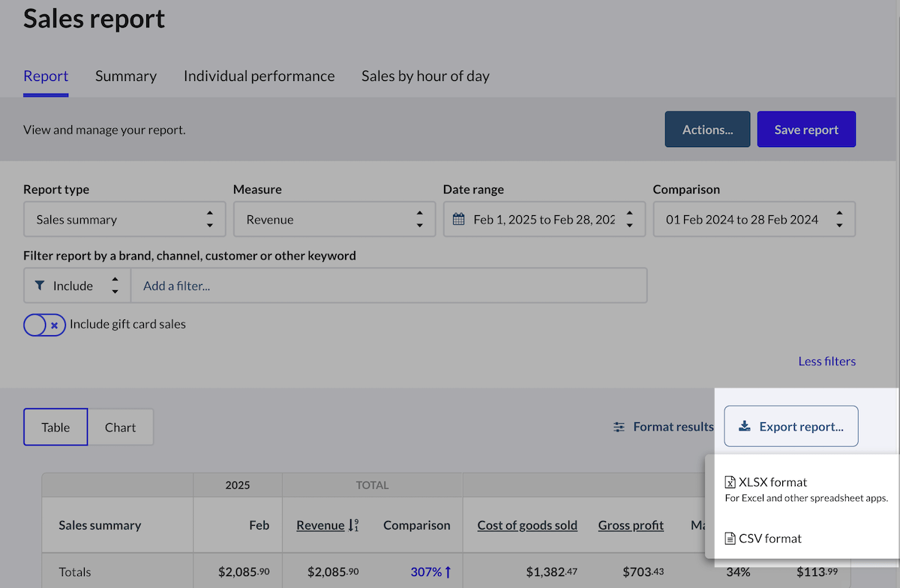Click the $703.43 gross profit value

pos(643,572)
